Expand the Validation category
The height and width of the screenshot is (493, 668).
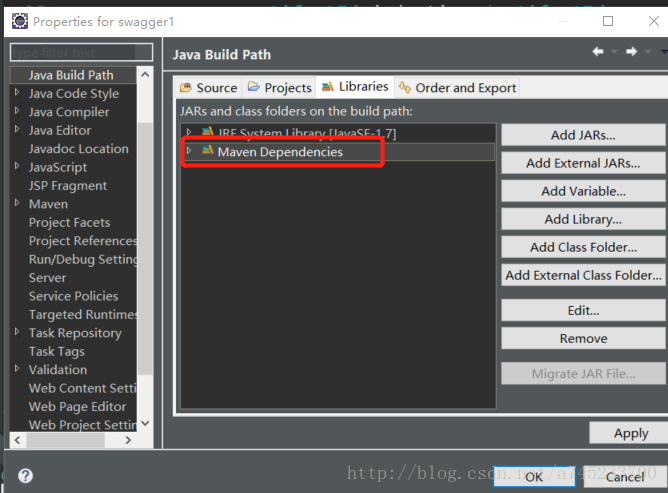(17, 368)
